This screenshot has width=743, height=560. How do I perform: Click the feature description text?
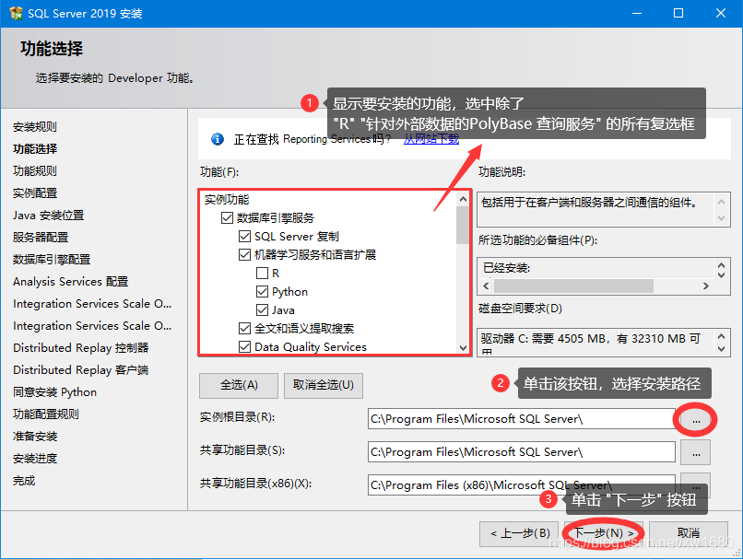589,203
